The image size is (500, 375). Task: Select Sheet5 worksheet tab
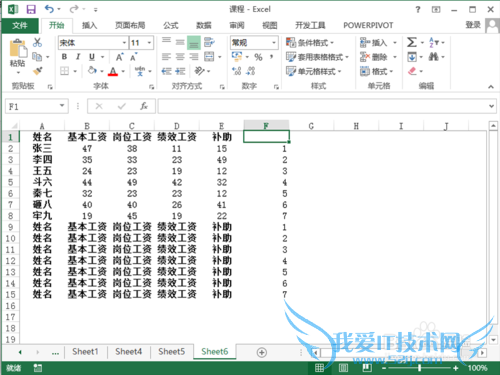click(172, 352)
